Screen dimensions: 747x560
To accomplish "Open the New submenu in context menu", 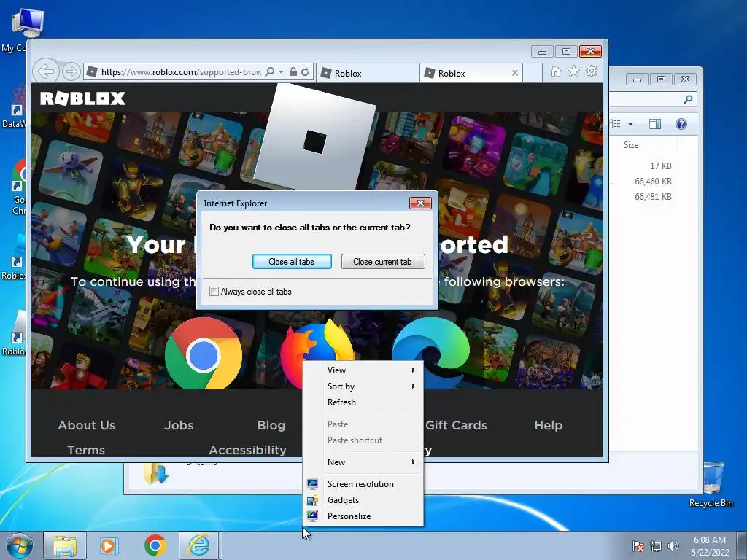I will click(363, 462).
